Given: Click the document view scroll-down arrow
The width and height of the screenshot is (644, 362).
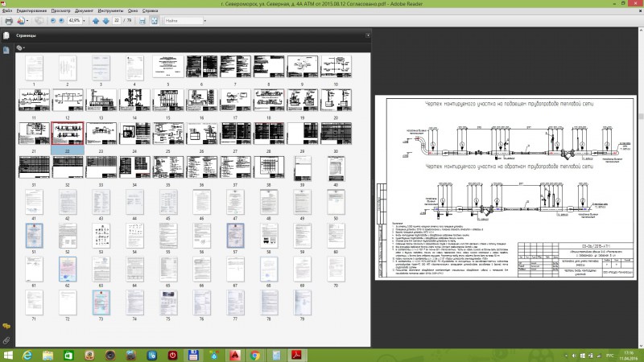Looking at the screenshot, I should click(x=641, y=345).
